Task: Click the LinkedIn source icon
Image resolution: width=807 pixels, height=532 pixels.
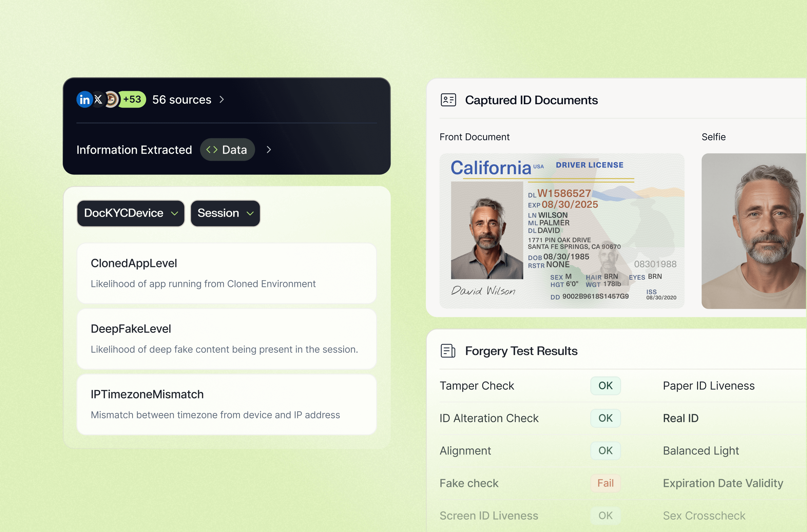Action: tap(84, 99)
